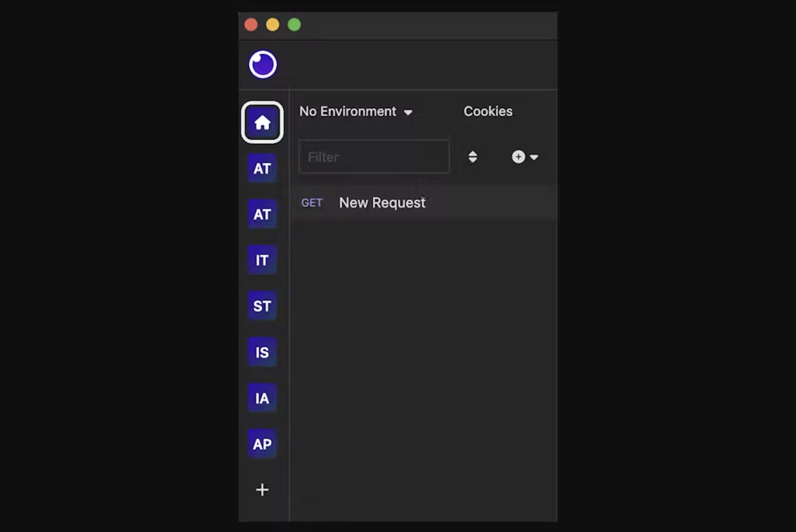Expand the caret beside the create plus

click(534, 157)
